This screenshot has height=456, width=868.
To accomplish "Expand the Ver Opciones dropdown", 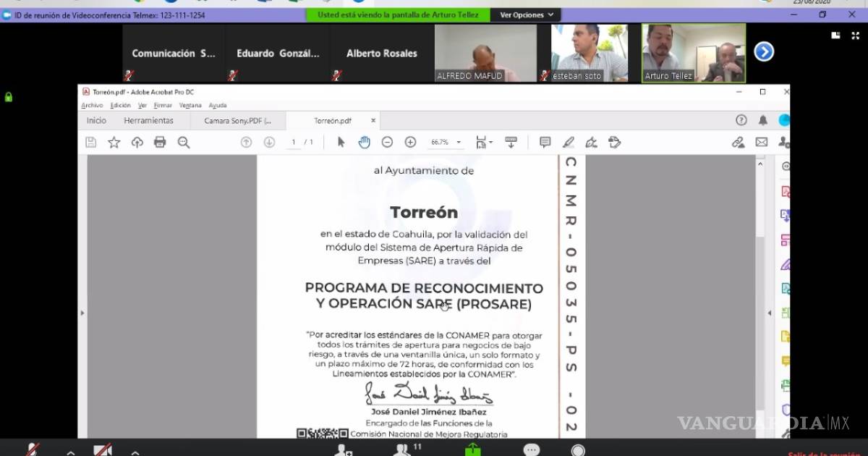I will click(527, 14).
